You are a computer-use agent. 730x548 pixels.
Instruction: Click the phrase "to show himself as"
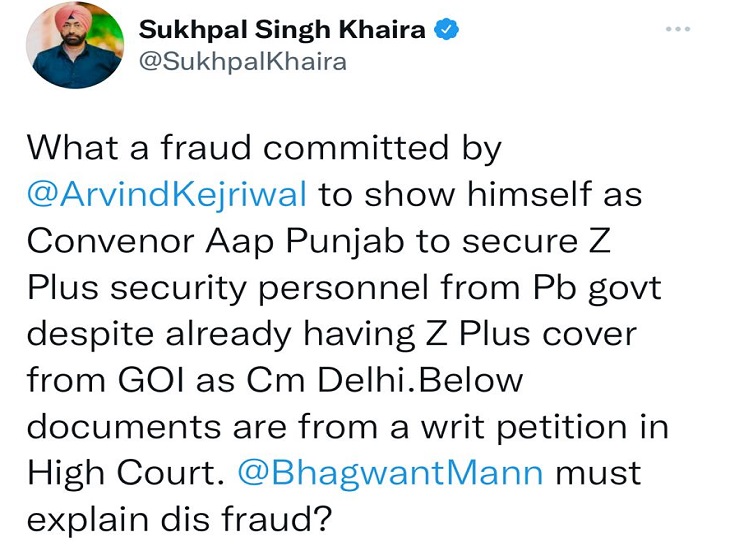(x=480, y=194)
